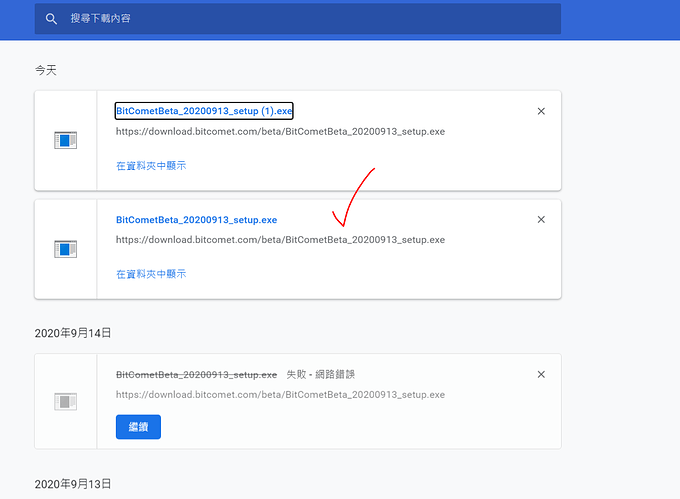Focus the search downloads input field
Screen dimensions: 680x499
(298, 19)
